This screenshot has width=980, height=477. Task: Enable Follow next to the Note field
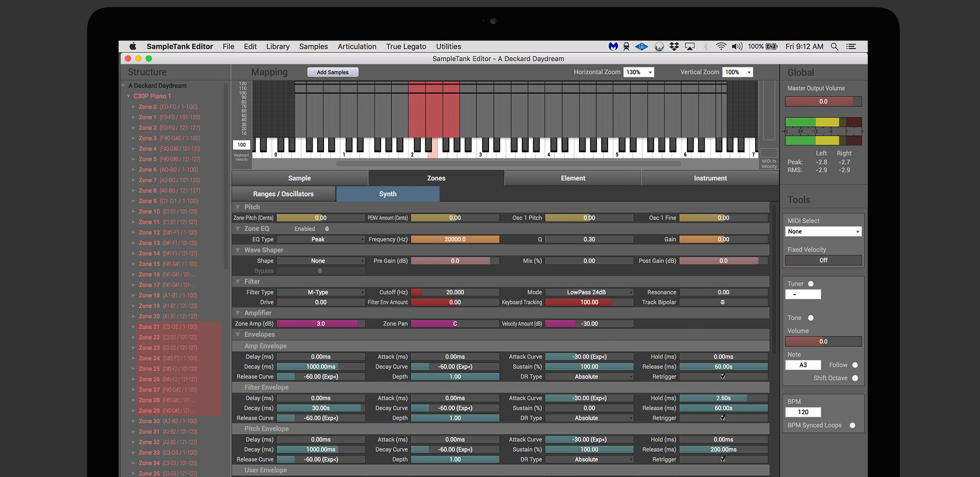click(855, 365)
